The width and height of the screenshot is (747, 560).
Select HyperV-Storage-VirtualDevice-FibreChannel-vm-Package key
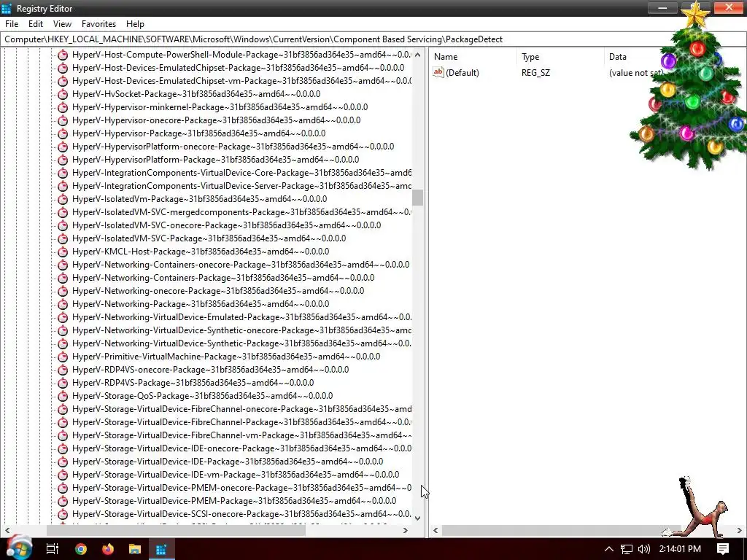pos(241,435)
